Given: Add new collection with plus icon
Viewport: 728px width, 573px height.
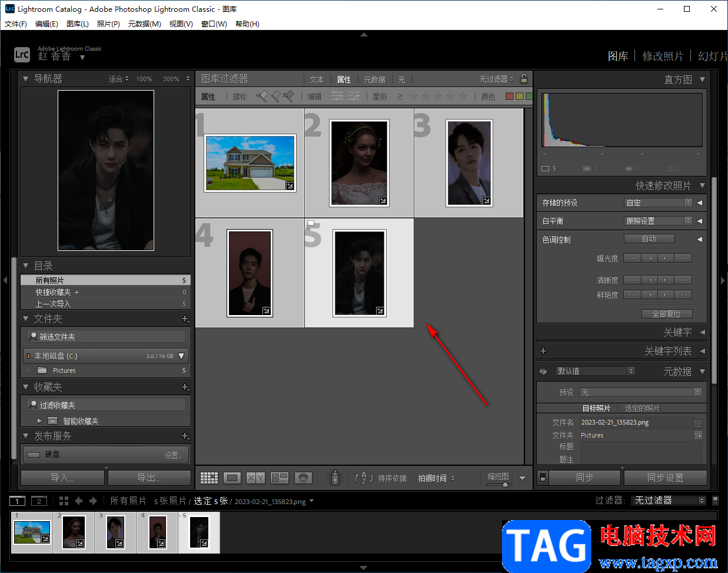Looking at the screenshot, I should 185,387.
